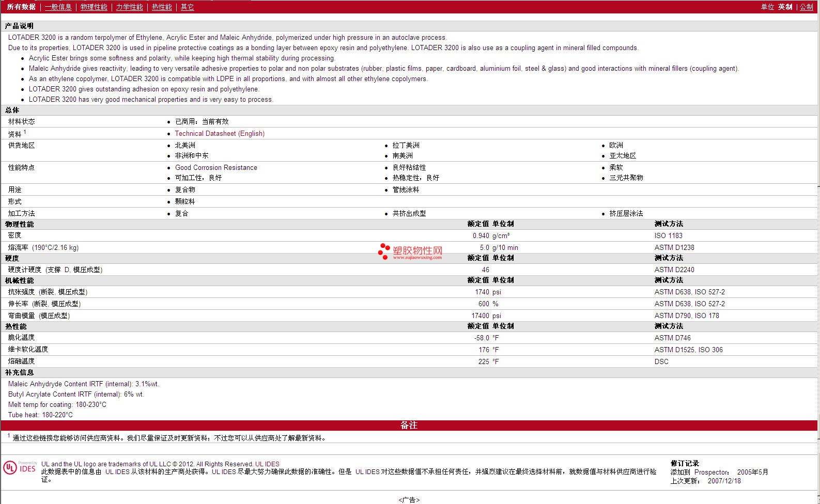The height and width of the screenshot is (504, 820).
Task: Select the 亚太地区 region entry
Action: (623, 156)
